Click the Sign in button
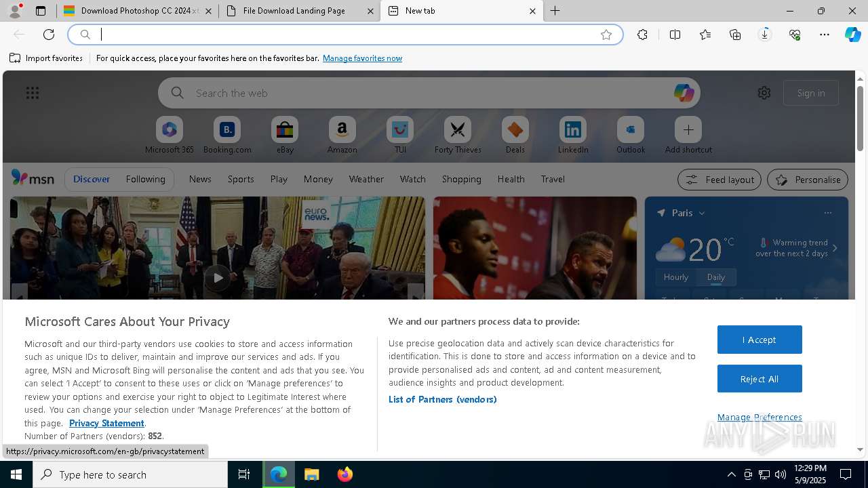The image size is (868, 488). point(811,93)
